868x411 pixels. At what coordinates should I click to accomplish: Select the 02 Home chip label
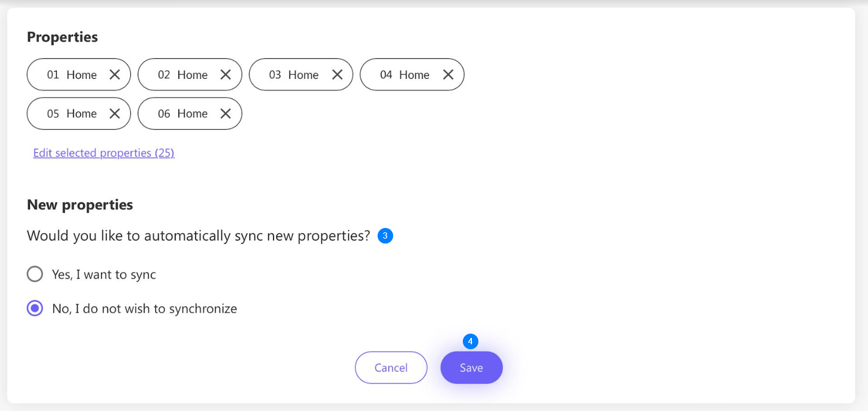coord(183,75)
